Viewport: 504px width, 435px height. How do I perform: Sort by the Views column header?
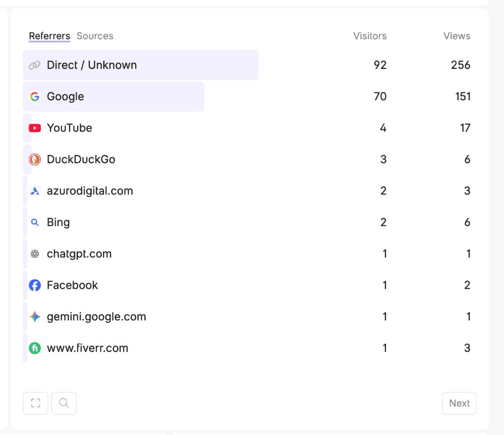point(456,36)
